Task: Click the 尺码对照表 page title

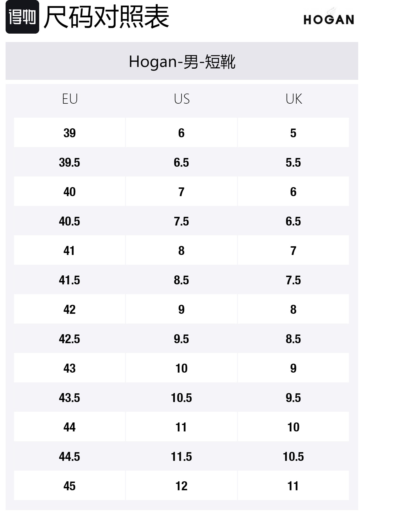Action: coord(106,17)
